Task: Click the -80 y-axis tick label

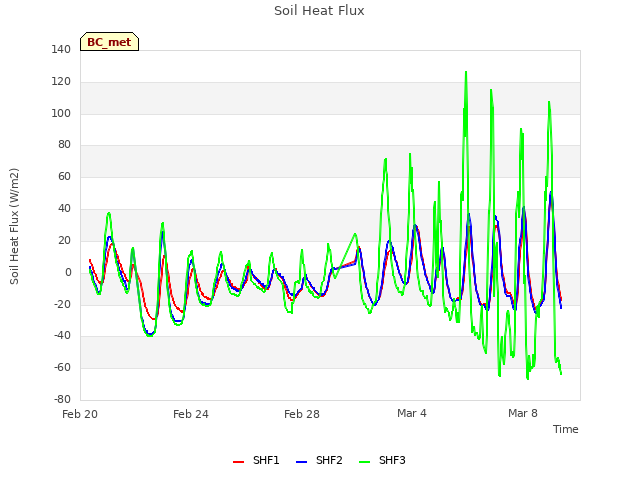Action: pos(62,399)
